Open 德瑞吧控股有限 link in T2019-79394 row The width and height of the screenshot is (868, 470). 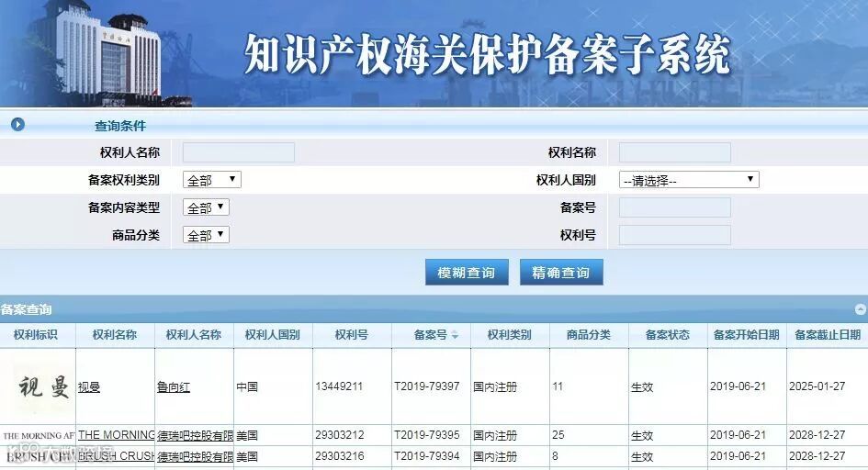(x=195, y=456)
